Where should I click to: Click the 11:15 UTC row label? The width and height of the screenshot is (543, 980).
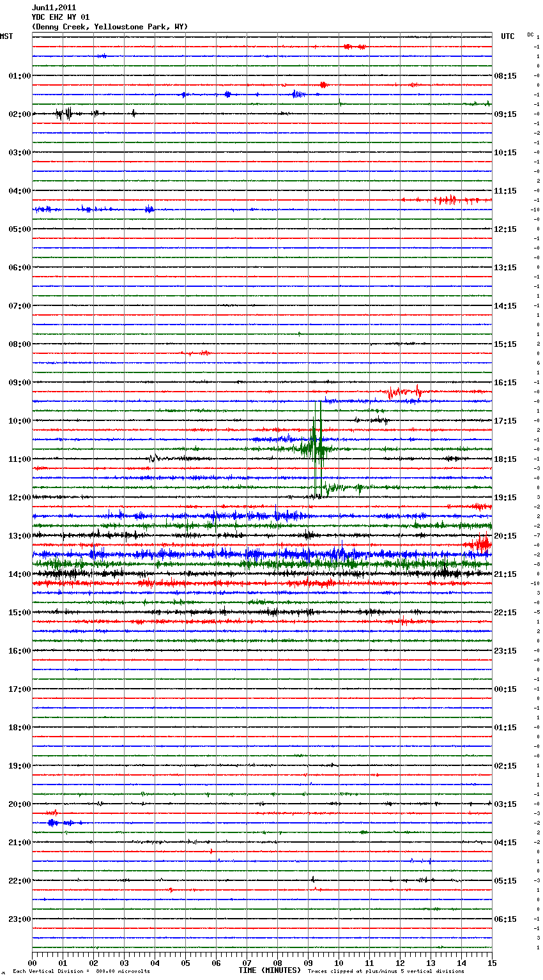(x=505, y=190)
